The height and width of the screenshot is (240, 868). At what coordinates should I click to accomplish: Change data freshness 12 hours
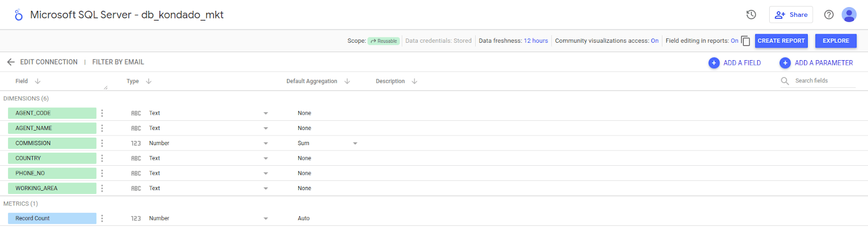(536, 41)
